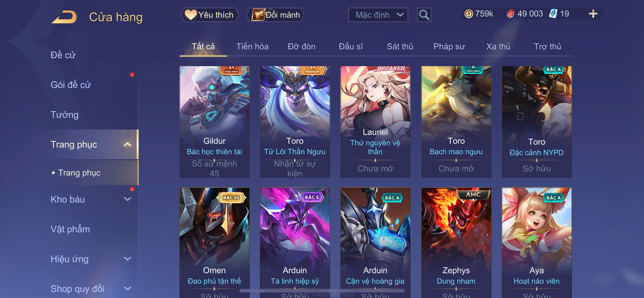Open the Mặc định sort dropdown
Image resolution: width=644 pixels, height=298 pixels.
pyautogui.click(x=378, y=15)
